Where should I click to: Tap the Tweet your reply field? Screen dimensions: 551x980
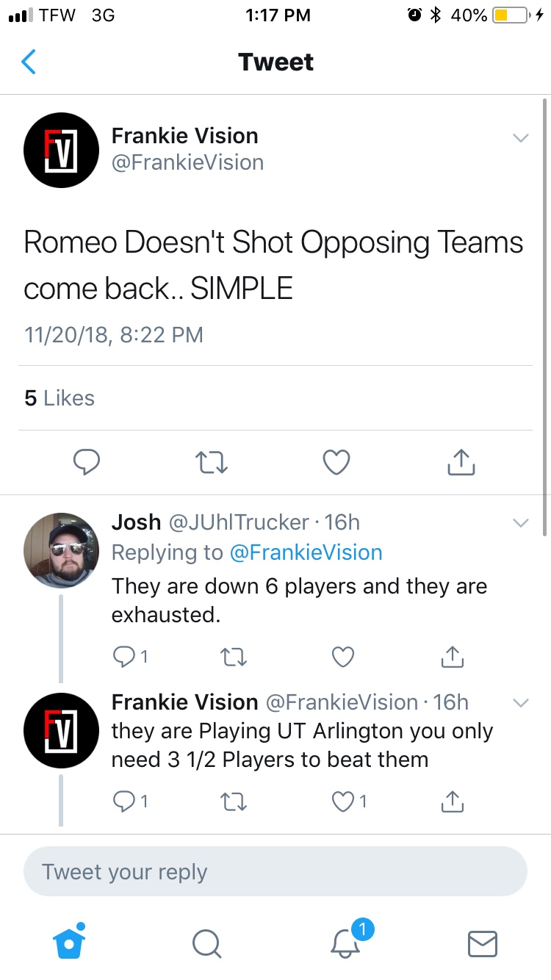275,872
